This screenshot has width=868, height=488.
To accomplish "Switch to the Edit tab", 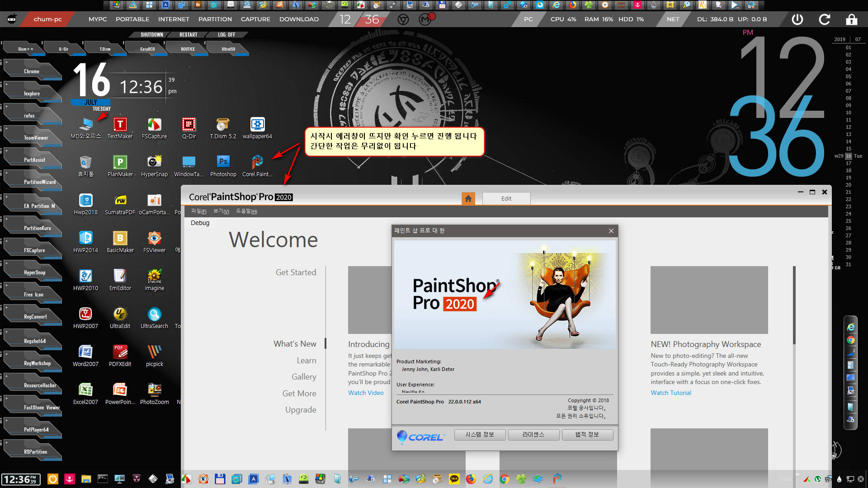I will pos(506,198).
